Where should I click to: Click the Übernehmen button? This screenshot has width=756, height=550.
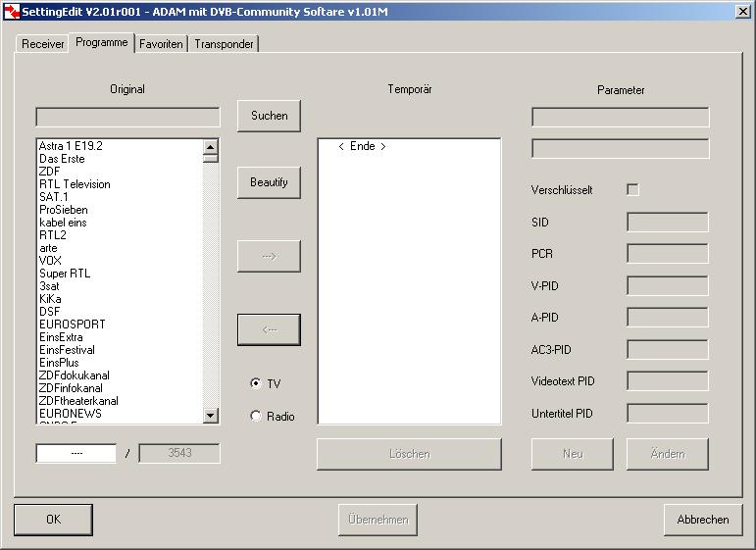coord(378,520)
